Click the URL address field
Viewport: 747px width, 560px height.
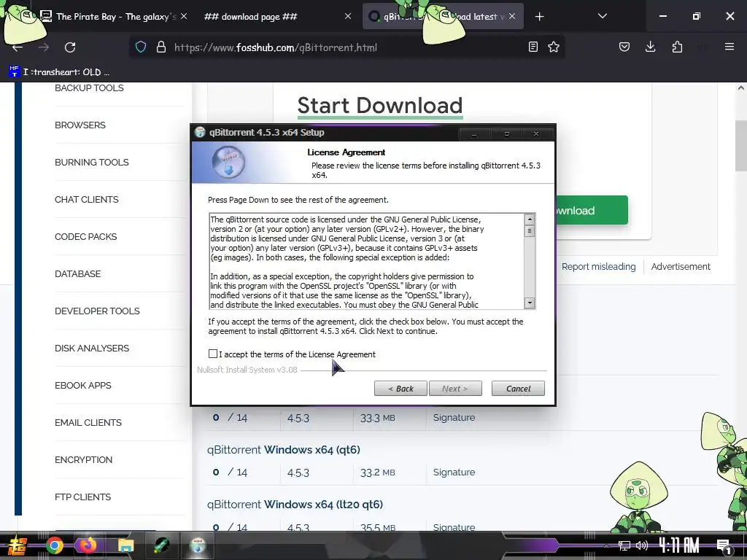pyautogui.click(x=348, y=47)
